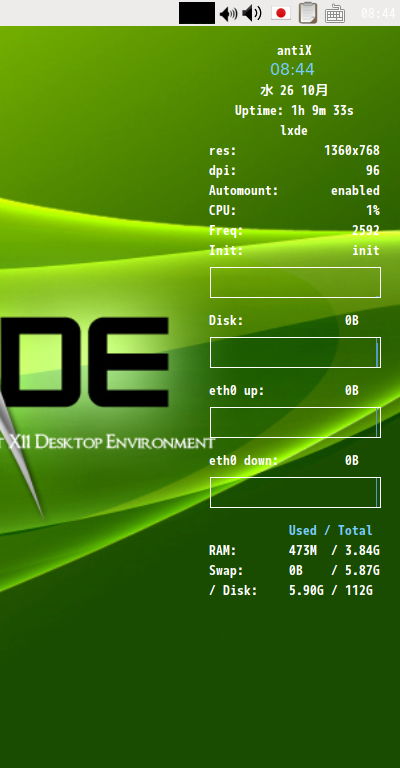
Task: Click the "eth0 down:" label
Action: 244,461
